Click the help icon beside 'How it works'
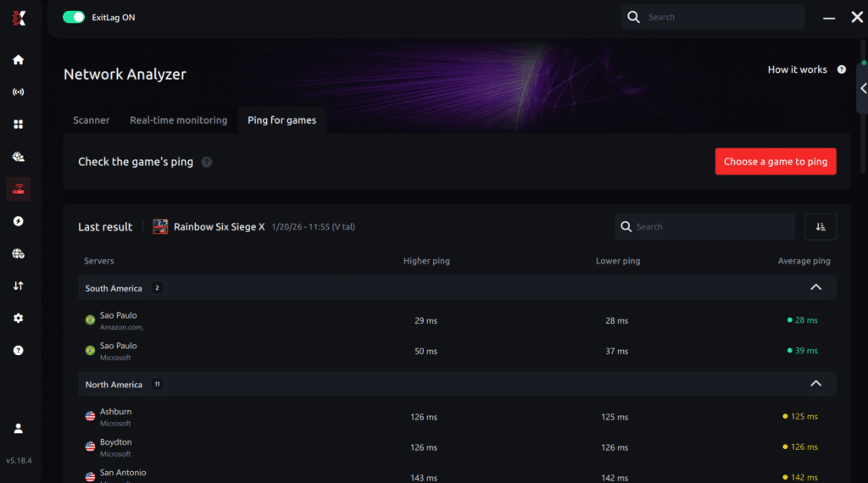This screenshot has width=868, height=483. pyautogui.click(x=842, y=69)
